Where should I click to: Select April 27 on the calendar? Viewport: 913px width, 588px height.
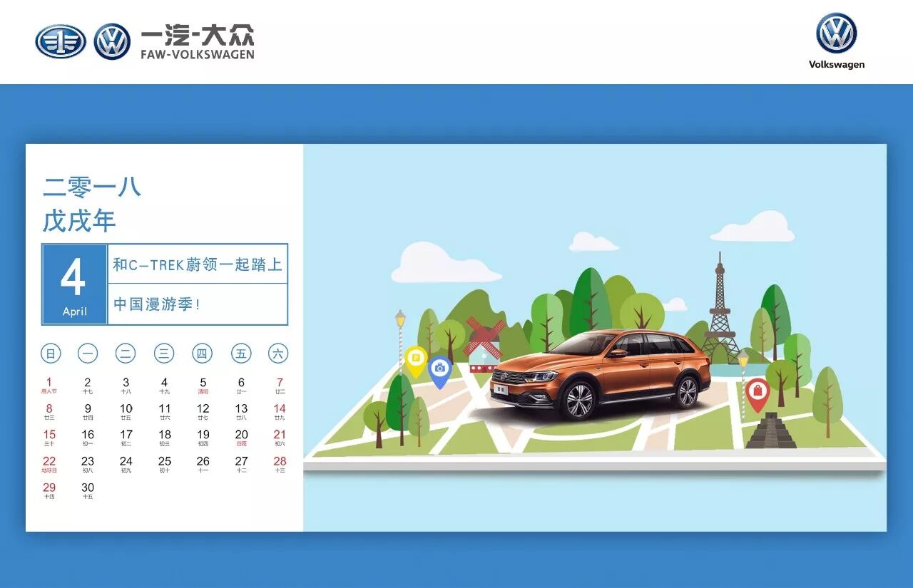(x=242, y=464)
